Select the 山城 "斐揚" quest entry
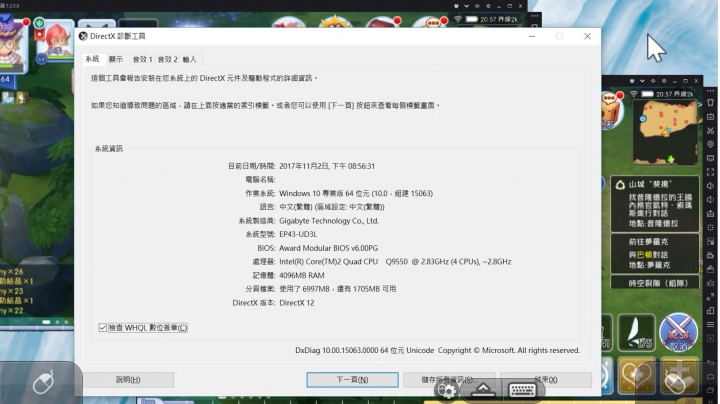The height and width of the screenshot is (404, 720). tap(655, 204)
